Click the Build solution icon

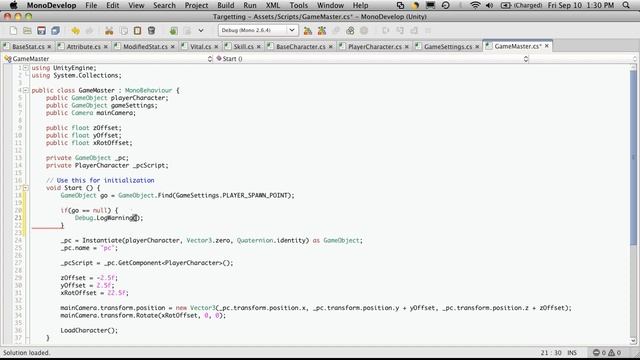308,31
